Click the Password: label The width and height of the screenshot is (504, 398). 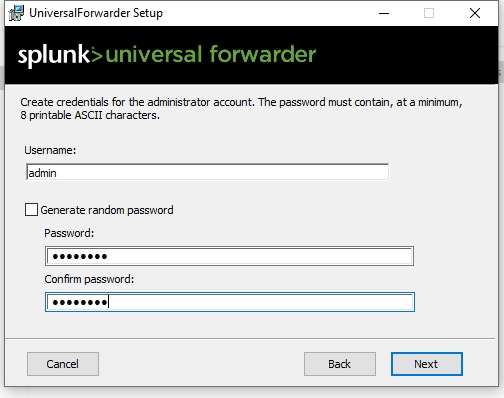[x=69, y=233]
